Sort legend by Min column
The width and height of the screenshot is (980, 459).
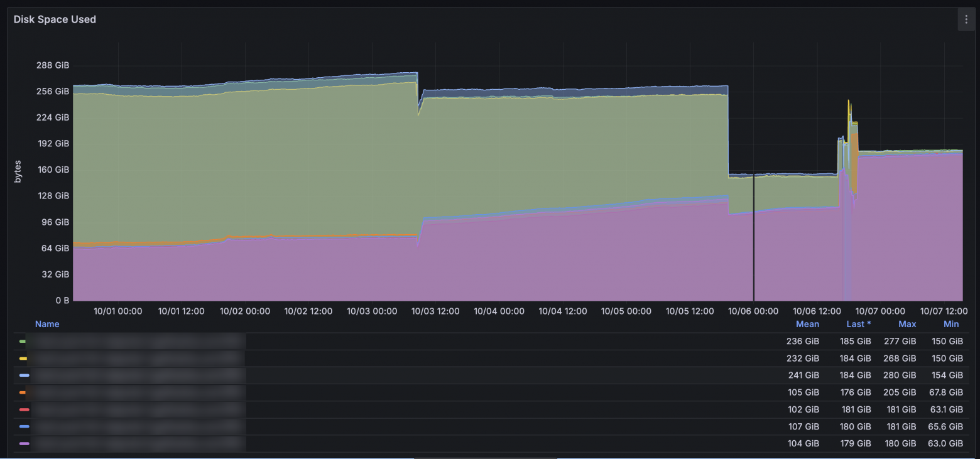(x=951, y=324)
